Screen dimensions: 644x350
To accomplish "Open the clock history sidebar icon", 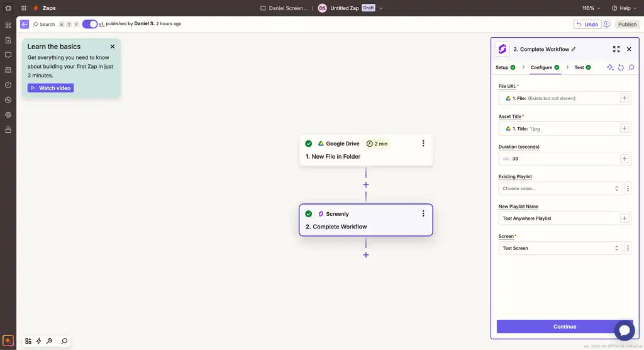I will pos(8,85).
